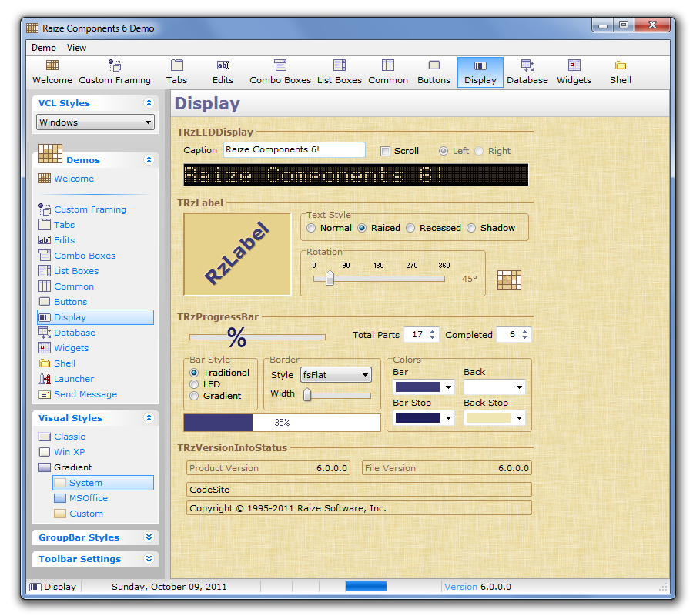This screenshot has height=616, width=693.
Task: Open the Buttons toolbar page
Action: tap(434, 72)
